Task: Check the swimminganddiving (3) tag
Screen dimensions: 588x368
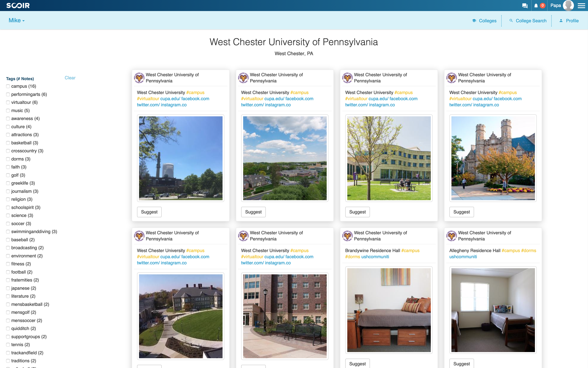Action: 8,232
